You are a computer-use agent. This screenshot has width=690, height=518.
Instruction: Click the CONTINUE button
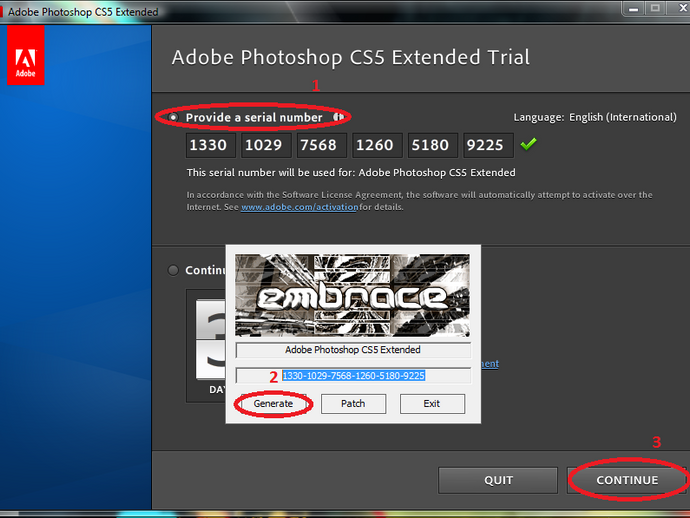(x=627, y=480)
